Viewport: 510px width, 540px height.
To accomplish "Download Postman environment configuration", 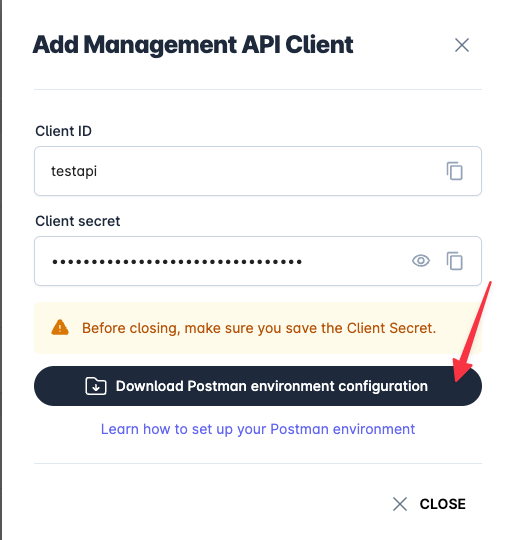I will (258, 386).
